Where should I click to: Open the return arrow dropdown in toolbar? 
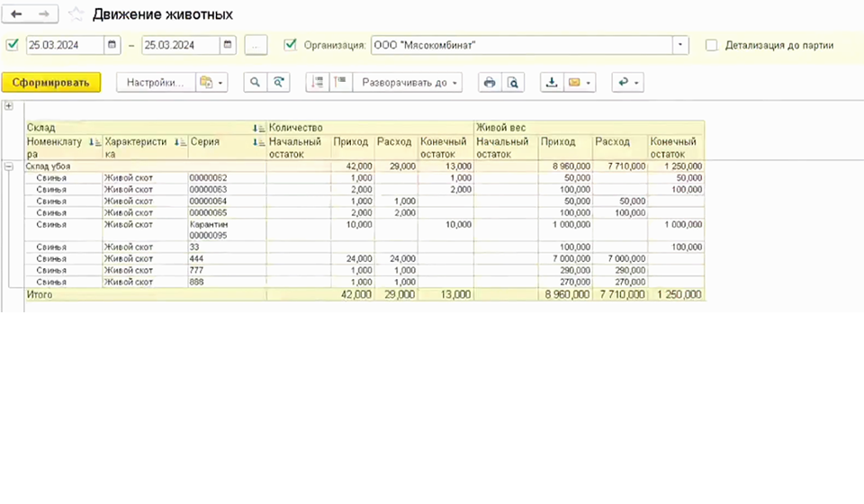click(x=627, y=83)
